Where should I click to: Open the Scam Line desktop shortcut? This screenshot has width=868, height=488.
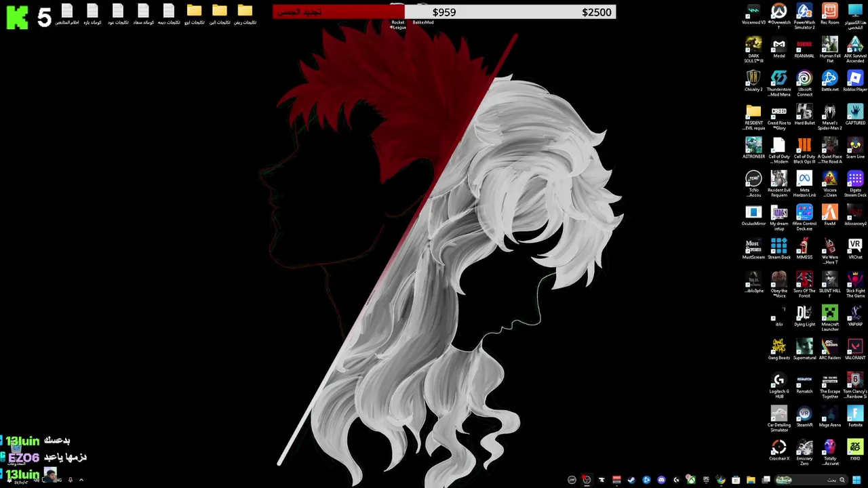(x=855, y=149)
